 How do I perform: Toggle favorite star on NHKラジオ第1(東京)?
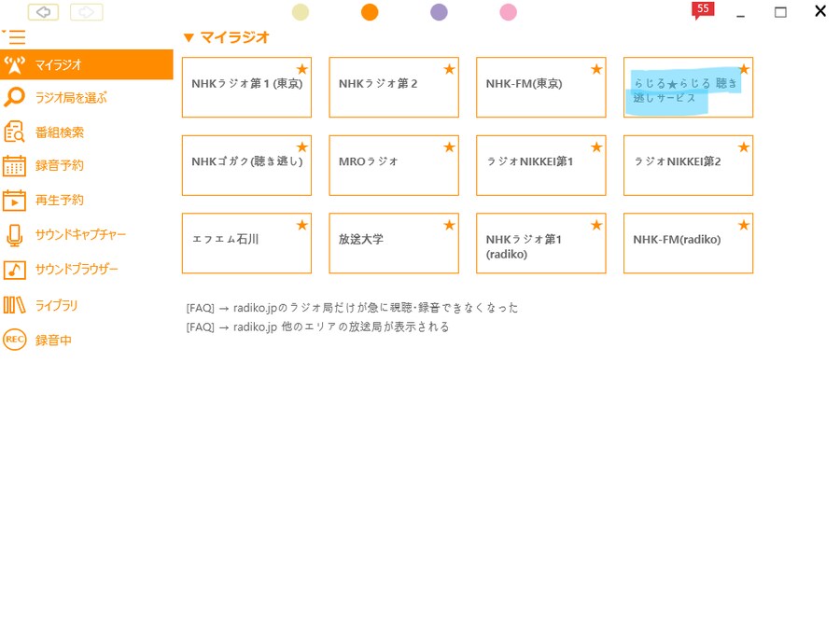point(302,69)
